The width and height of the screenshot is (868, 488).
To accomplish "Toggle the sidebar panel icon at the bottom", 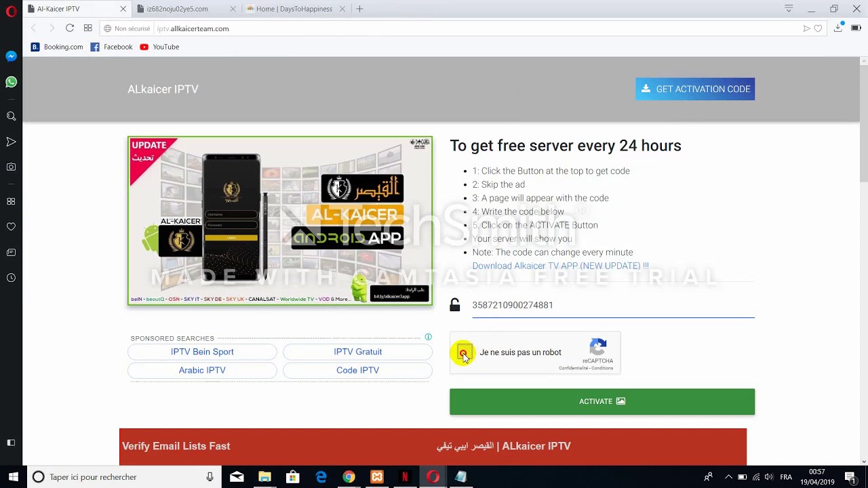I will [11, 443].
